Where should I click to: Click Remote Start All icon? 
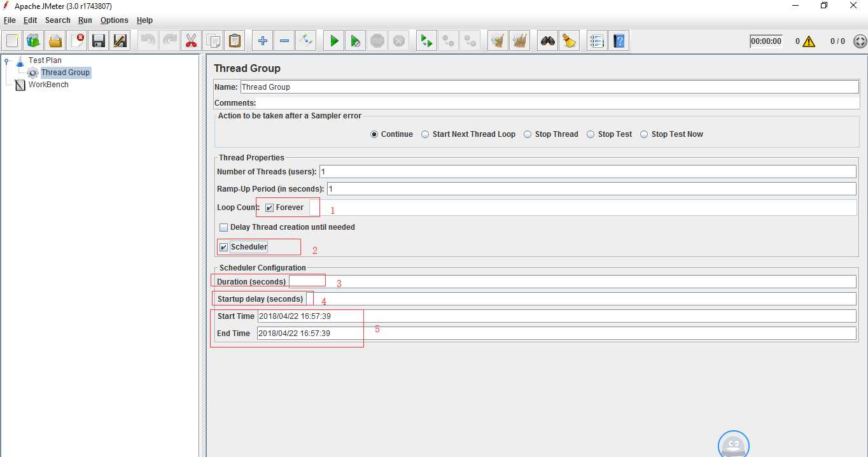click(x=426, y=41)
